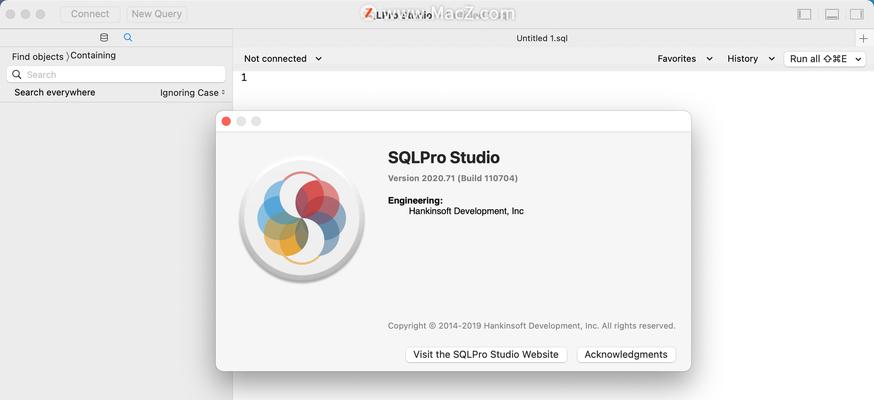The height and width of the screenshot is (400, 874).
Task: Click Visit the SQLPro Studio Website button
Action: pyautogui.click(x=486, y=354)
